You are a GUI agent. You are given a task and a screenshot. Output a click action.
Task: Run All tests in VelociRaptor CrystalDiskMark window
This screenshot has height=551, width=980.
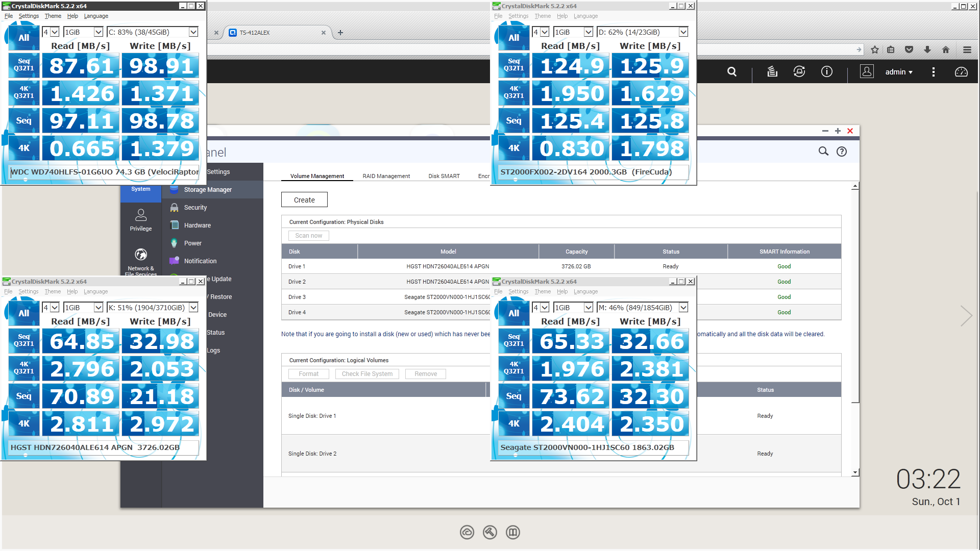click(x=24, y=38)
